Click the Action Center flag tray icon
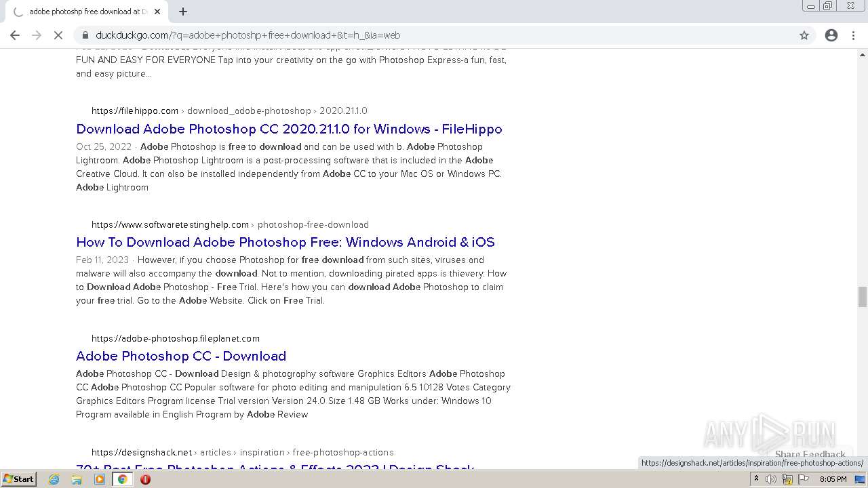 click(x=804, y=479)
